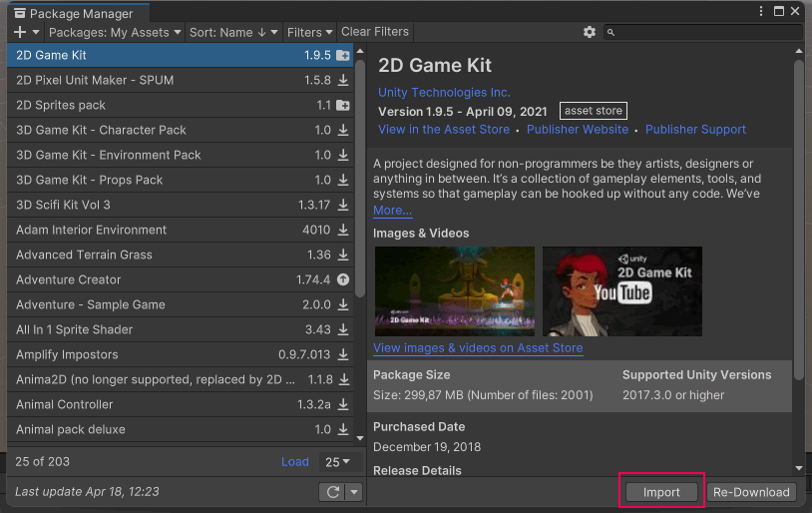812x513 pixels.
Task: Click the package search field
Action: tap(703, 32)
